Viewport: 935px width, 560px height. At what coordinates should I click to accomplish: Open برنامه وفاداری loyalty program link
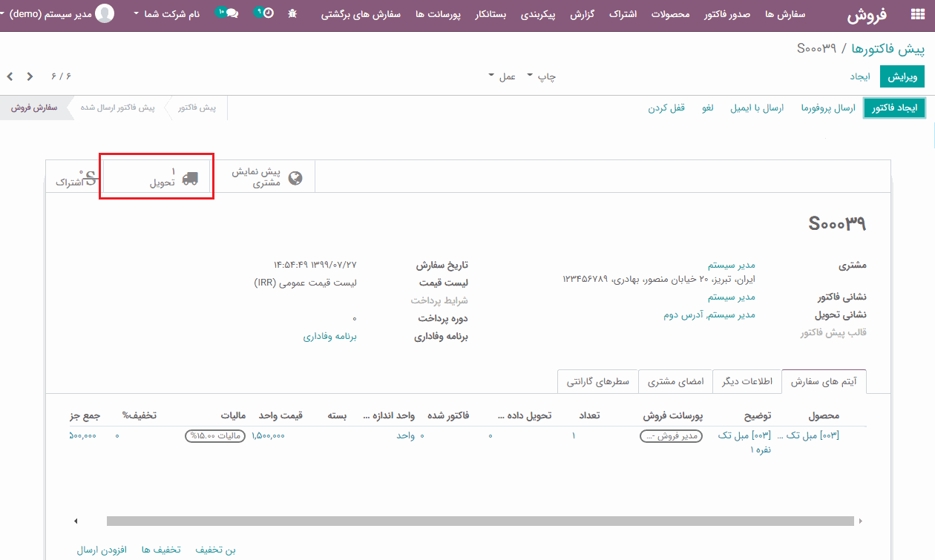(329, 336)
